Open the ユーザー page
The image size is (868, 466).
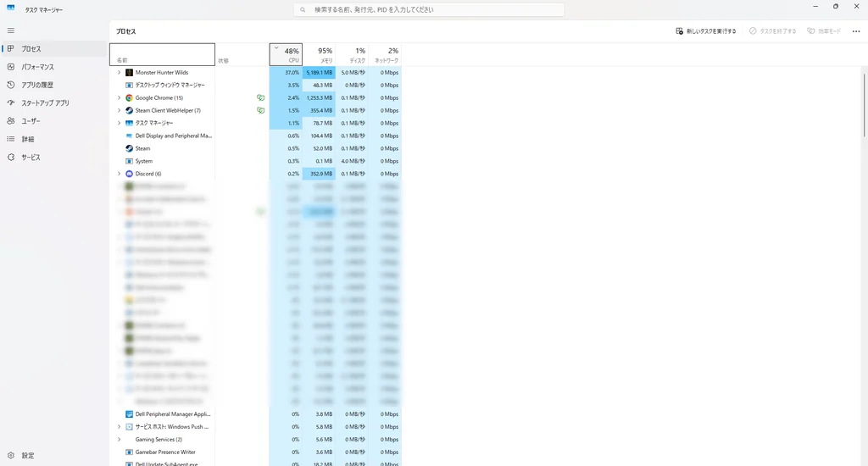coord(53,120)
